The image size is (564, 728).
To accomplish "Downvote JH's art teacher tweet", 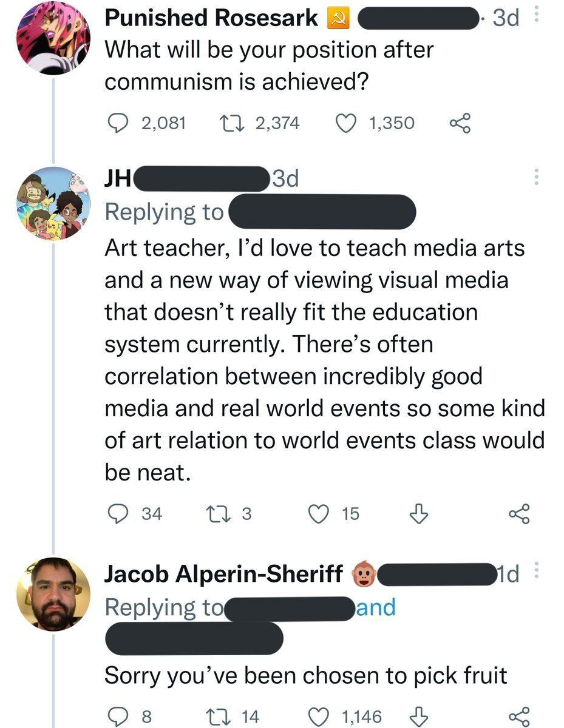I will (x=418, y=514).
